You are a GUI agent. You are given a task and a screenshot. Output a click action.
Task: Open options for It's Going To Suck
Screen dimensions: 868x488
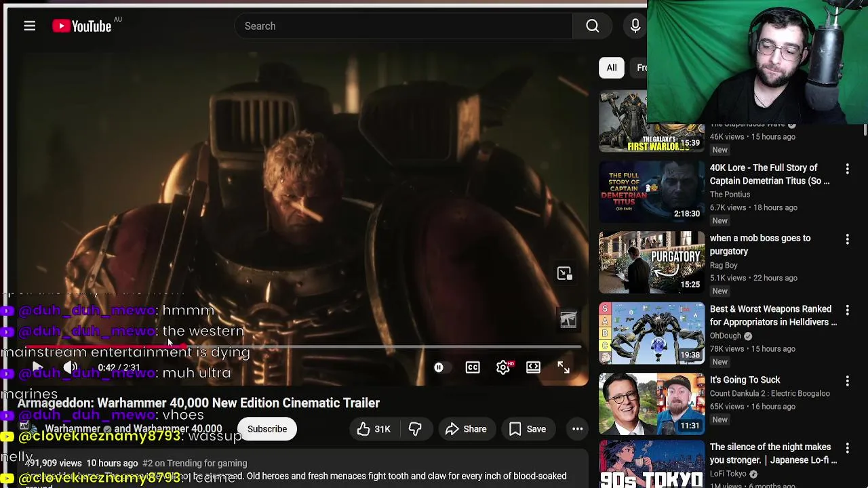[x=847, y=380]
